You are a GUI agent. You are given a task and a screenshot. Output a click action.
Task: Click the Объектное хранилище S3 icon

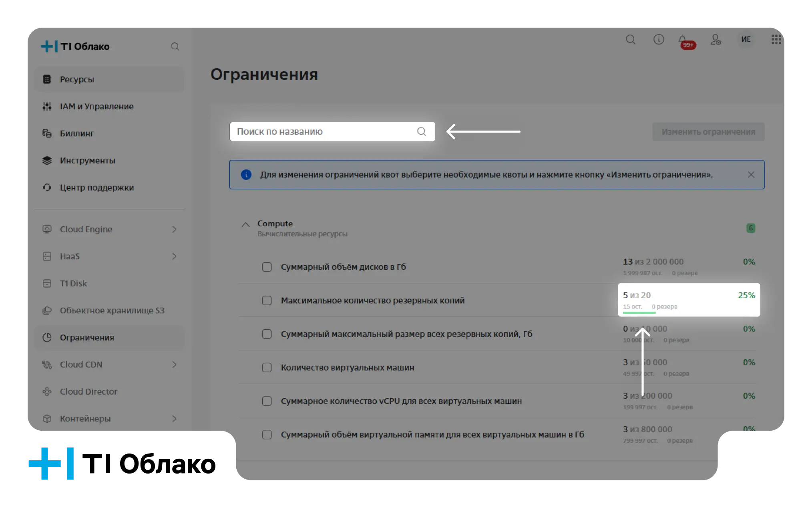pos(47,310)
